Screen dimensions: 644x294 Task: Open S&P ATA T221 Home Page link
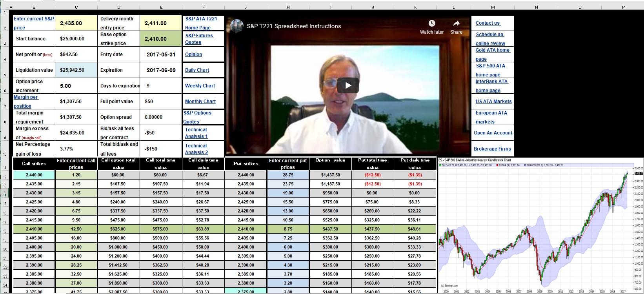click(x=201, y=23)
